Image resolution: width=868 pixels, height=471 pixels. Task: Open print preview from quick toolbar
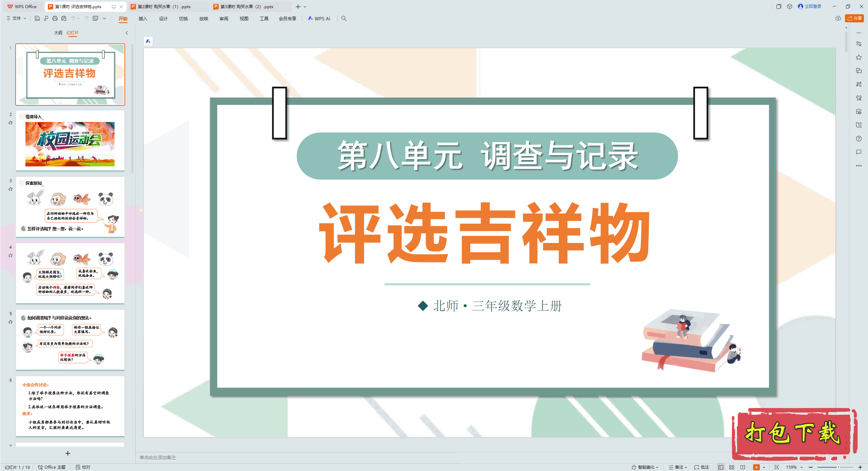point(64,18)
